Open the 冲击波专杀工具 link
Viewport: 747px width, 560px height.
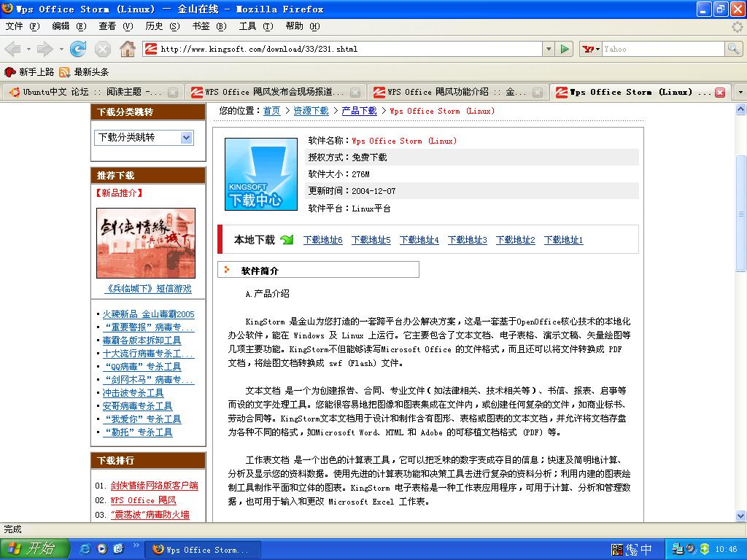point(133,393)
